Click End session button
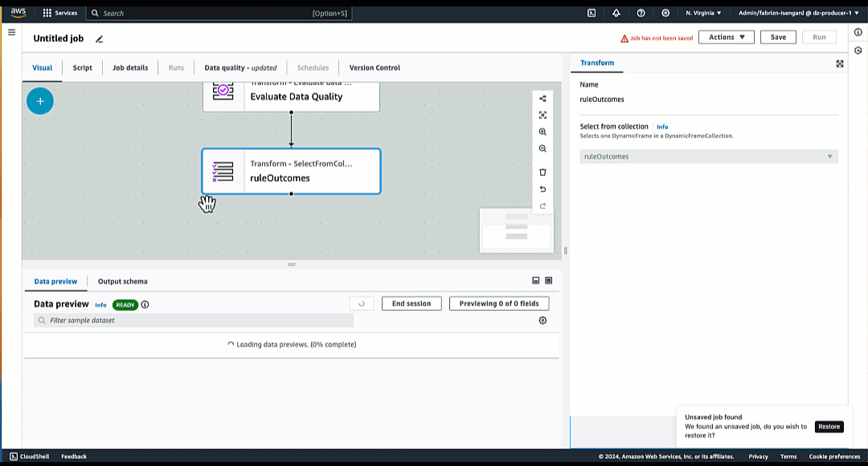 click(411, 303)
